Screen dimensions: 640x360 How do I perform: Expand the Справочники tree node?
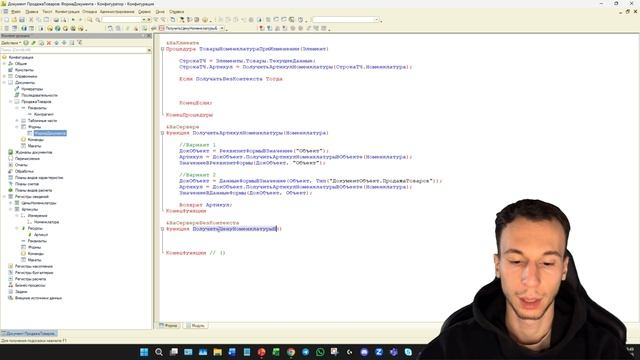click(x=4, y=76)
